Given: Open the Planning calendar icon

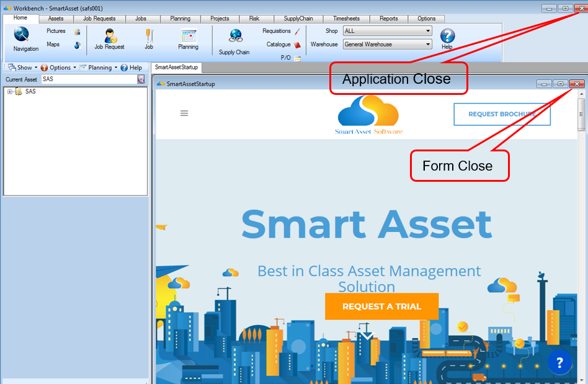Looking at the screenshot, I should [x=189, y=35].
